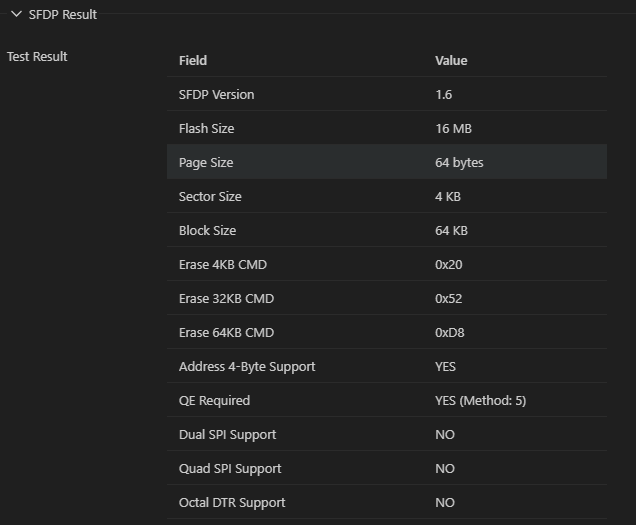Click the 0x52 command value
Viewport: 636px width, 525px height.
click(x=449, y=298)
